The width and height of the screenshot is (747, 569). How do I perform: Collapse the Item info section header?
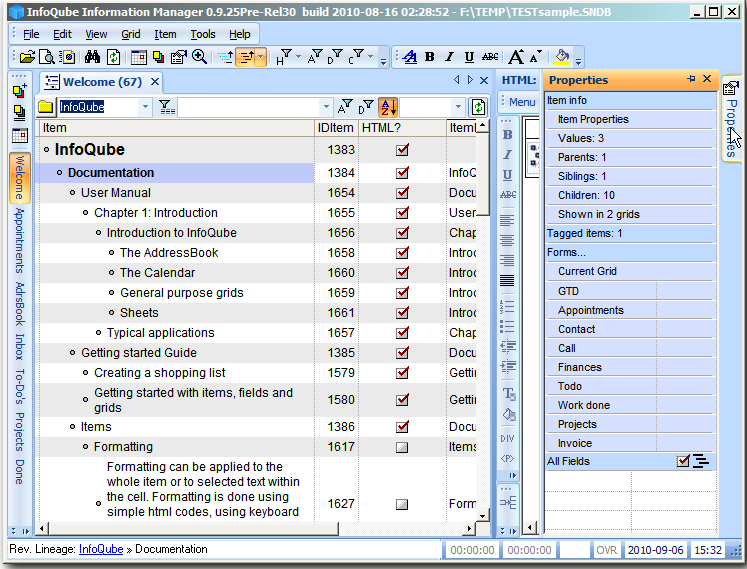click(631, 101)
